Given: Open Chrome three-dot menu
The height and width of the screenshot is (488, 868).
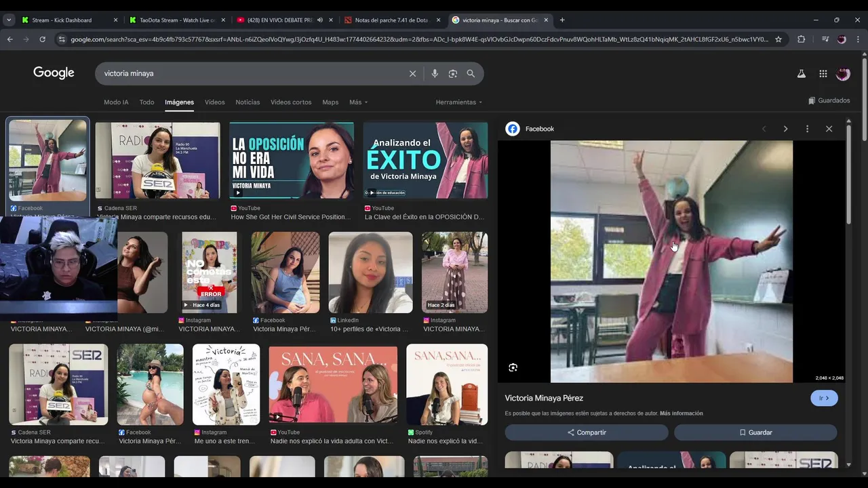Looking at the screenshot, I should click(x=858, y=39).
